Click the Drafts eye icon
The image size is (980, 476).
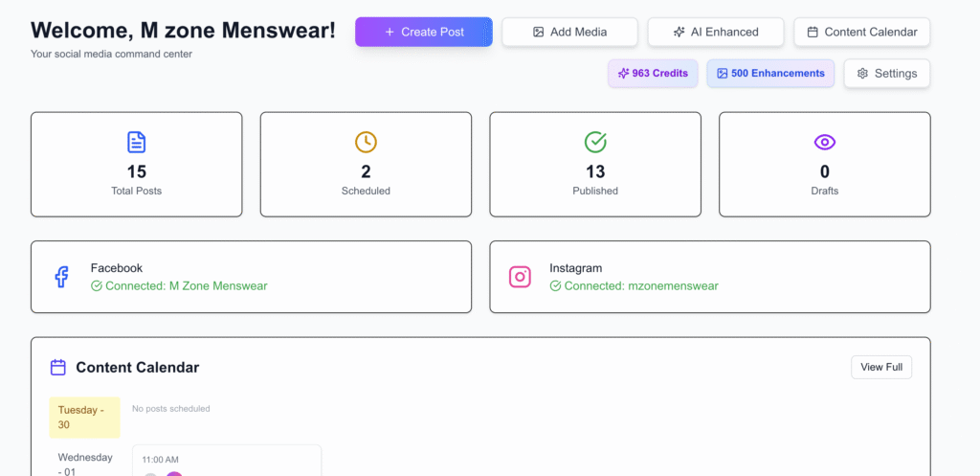tap(824, 142)
